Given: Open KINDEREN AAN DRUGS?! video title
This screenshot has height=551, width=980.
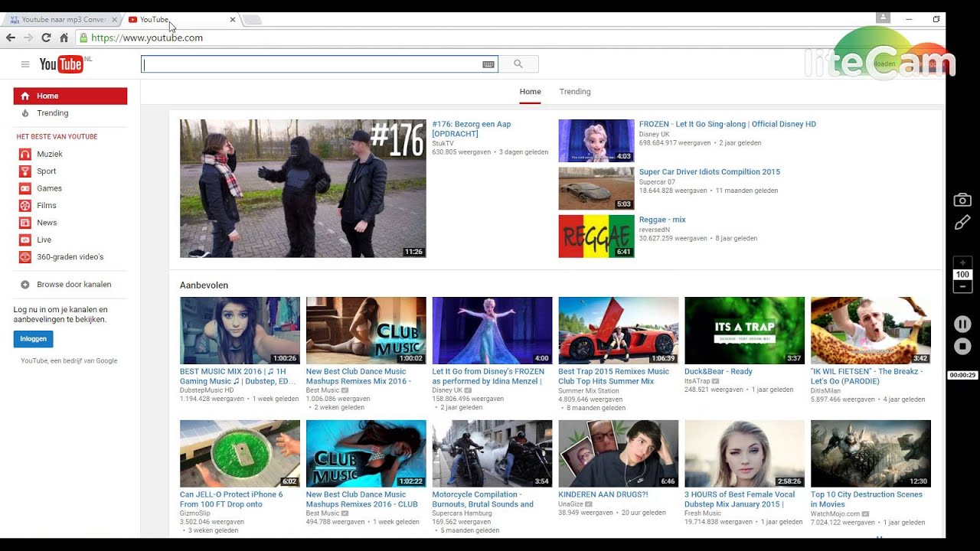Looking at the screenshot, I should 603,494.
